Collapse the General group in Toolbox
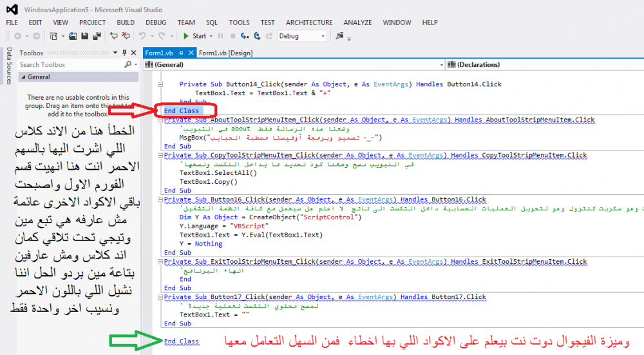 (x=23, y=77)
